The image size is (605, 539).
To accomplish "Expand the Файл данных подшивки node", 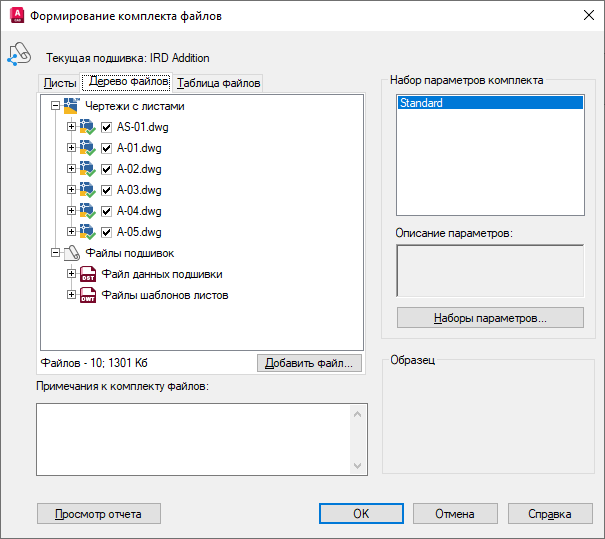I will point(71,274).
